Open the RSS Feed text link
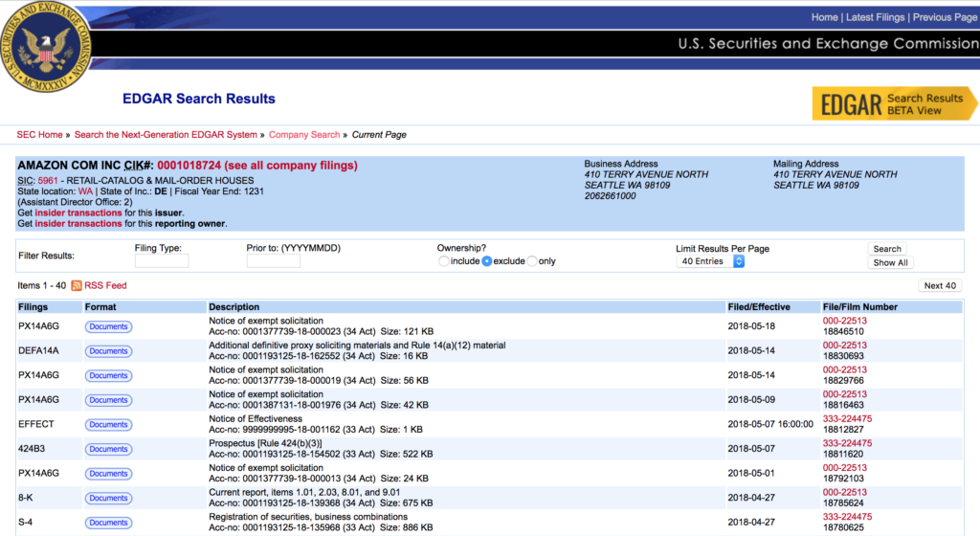 pos(105,285)
